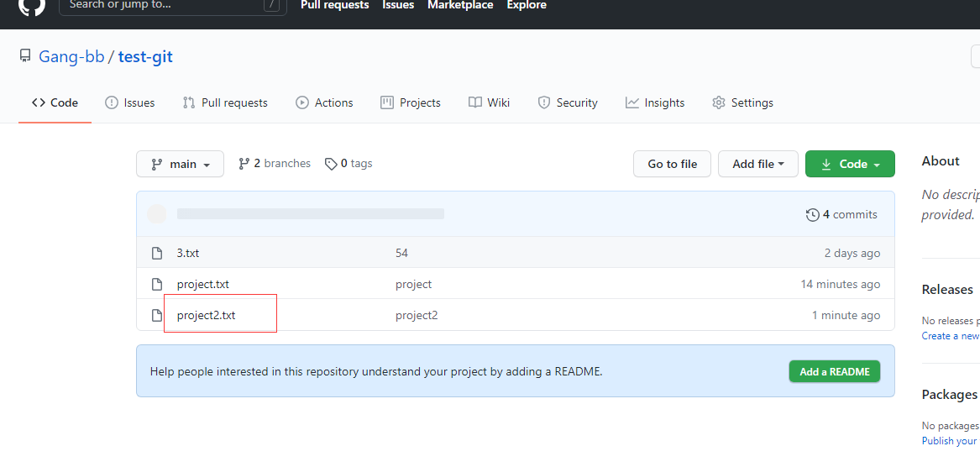Viewport: 980px width, 467px height.
Task: Open Marketplace in top navigation
Action: click(x=460, y=5)
